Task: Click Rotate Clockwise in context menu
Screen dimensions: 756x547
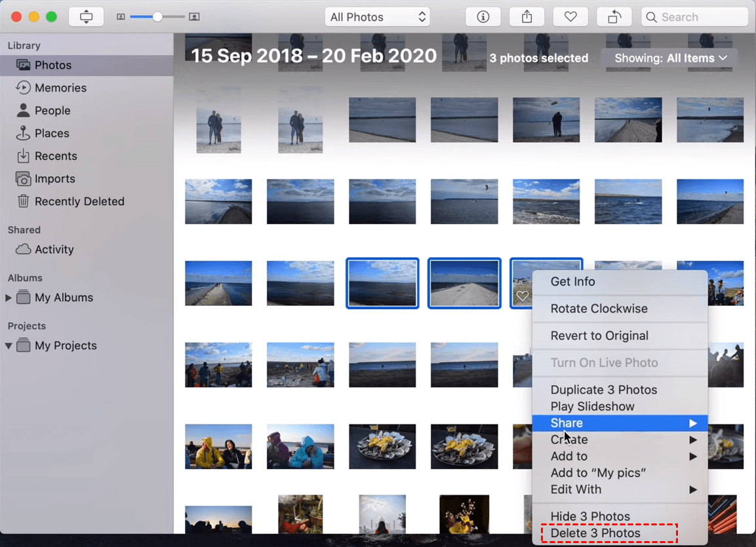Action: point(599,309)
